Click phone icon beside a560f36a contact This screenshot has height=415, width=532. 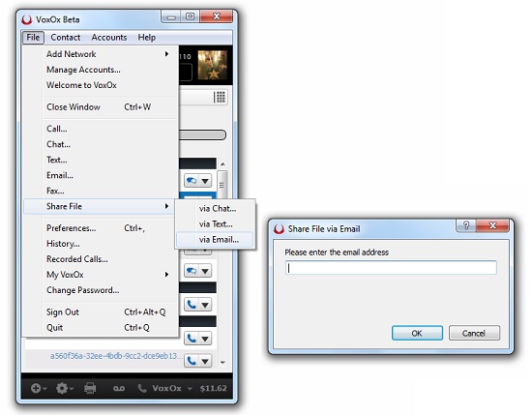point(192,361)
